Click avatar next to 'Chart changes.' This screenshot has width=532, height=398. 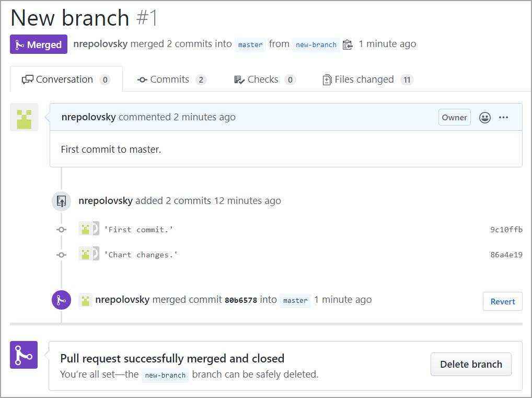pos(85,254)
